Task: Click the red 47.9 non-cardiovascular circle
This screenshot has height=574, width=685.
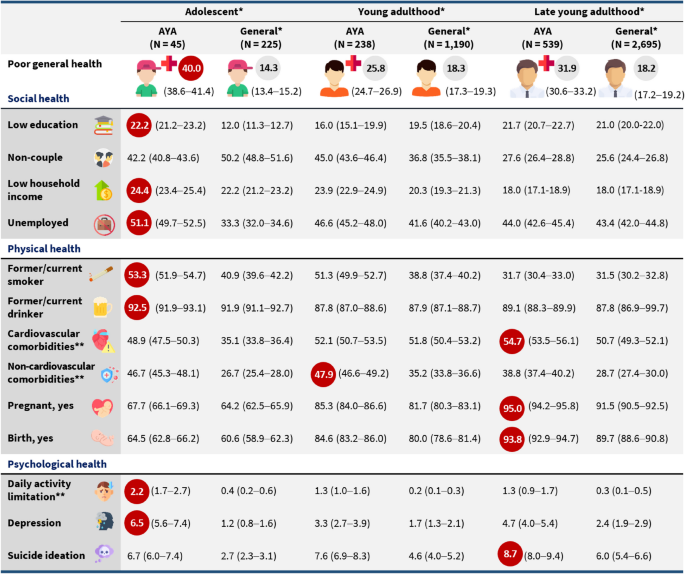Action: click(323, 374)
